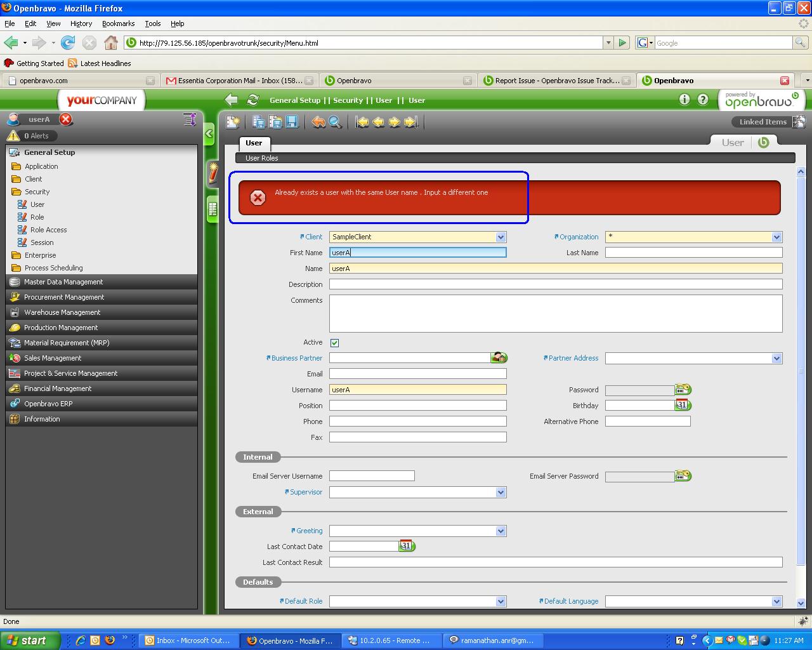Open the Bookmarks menu
Viewport: 812px width, 650px height.
tap(118, 23)
